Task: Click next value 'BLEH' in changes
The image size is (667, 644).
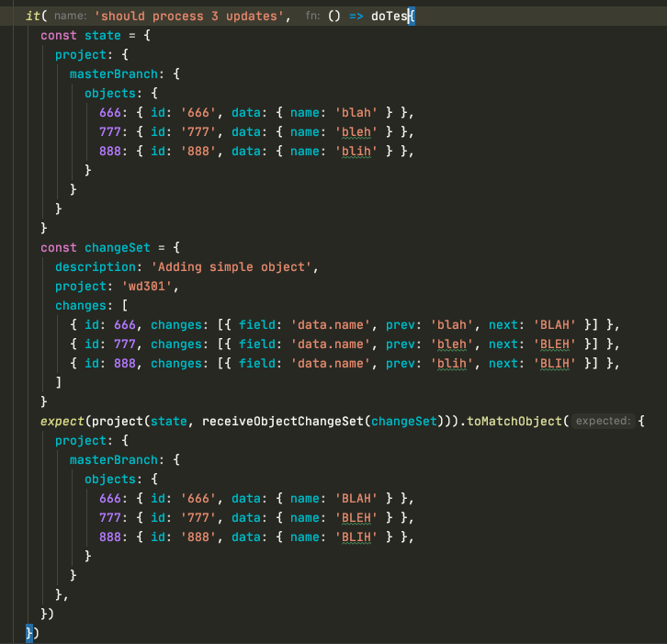Action: (554, 345)
